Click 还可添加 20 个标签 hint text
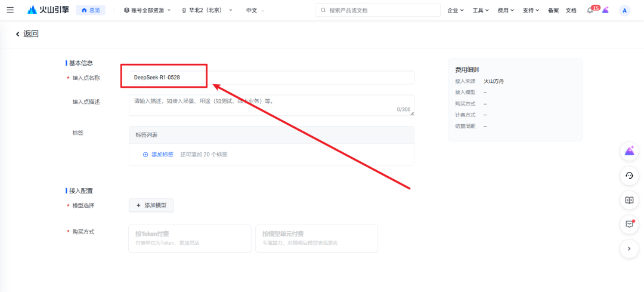The image size is (644, 292). (x=204, y=155)
